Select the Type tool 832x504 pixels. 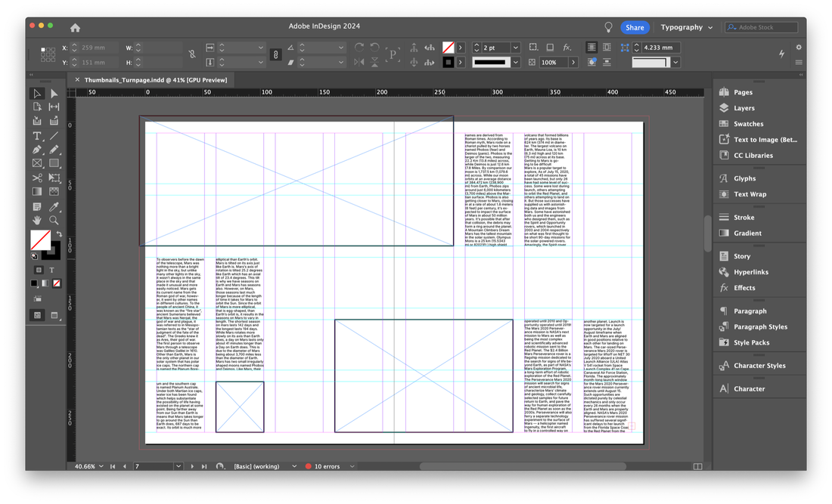37,136
